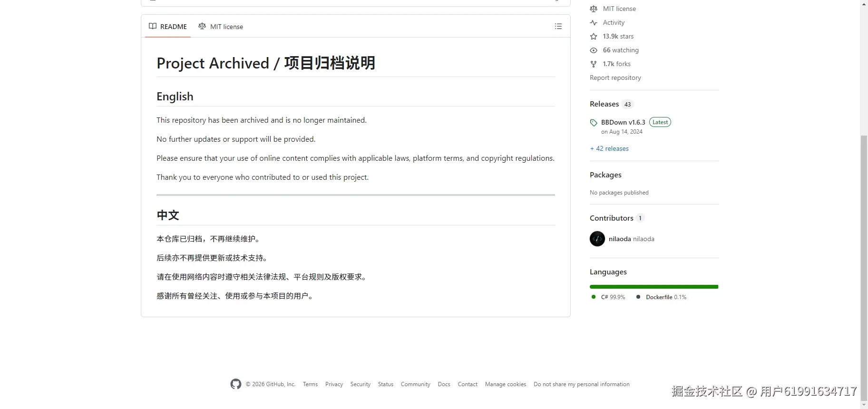
Task: Click the line 'No further updates or support will be provided.'
Action: [236, 139]
